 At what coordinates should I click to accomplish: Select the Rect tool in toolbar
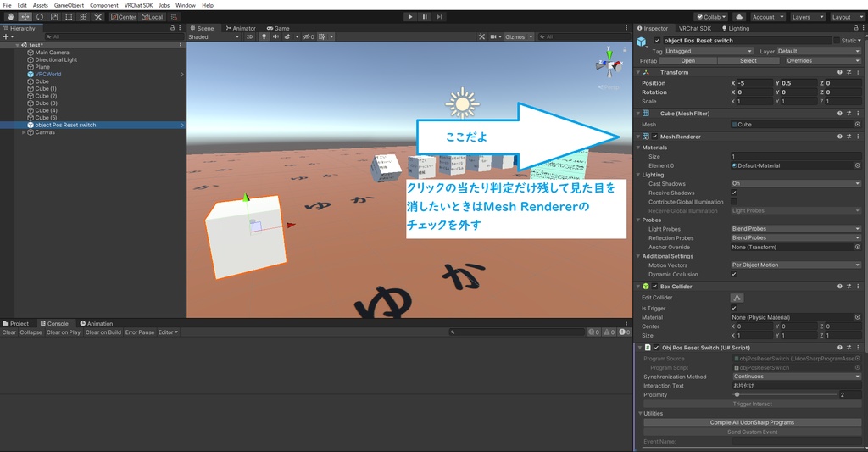[69, 17]
